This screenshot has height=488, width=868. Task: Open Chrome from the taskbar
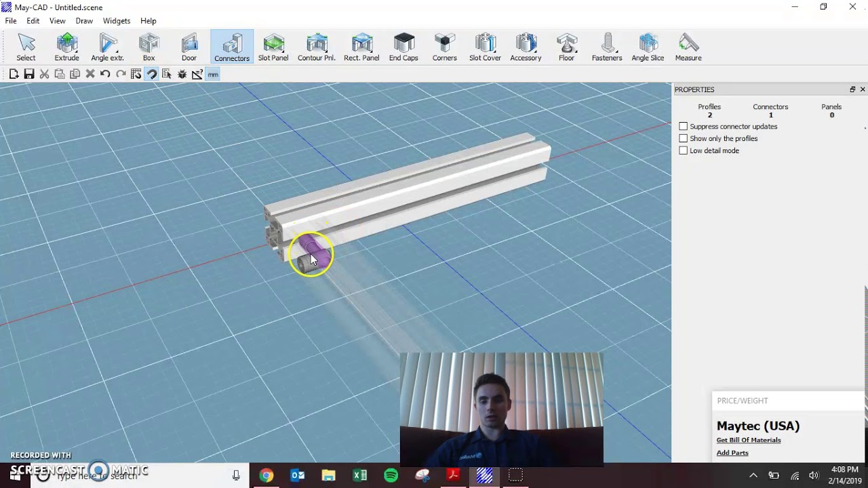pos(266,476)
